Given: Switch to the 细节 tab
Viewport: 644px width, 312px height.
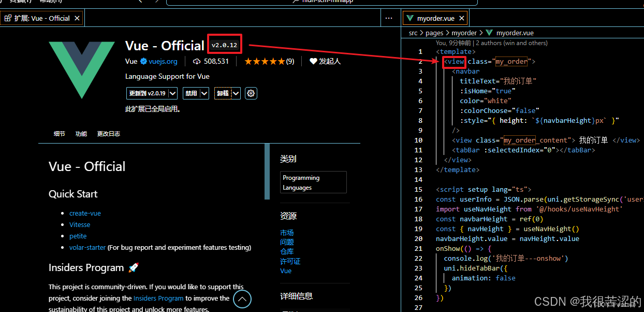Looking at the screenshot, I should (60, 134).
